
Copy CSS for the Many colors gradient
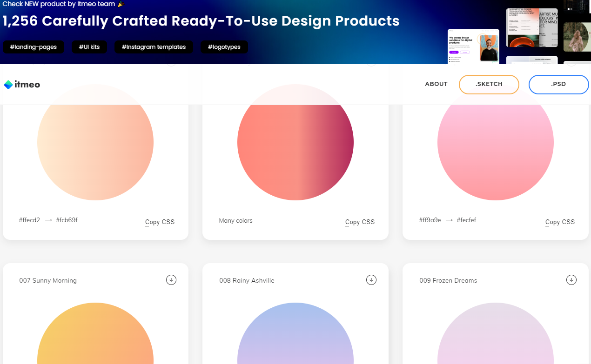click(360, 222)
